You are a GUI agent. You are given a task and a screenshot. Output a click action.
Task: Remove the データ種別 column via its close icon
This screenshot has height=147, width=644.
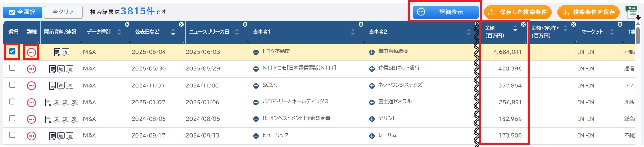127,24
